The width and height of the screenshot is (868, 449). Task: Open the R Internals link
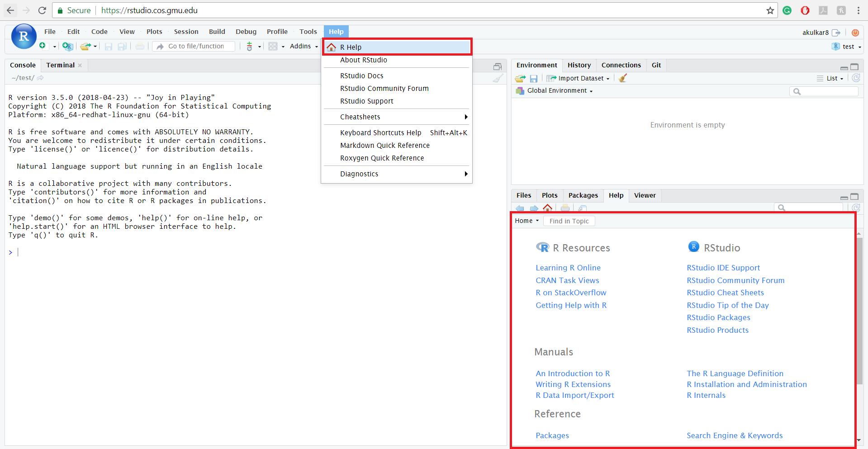click(706, 395)
